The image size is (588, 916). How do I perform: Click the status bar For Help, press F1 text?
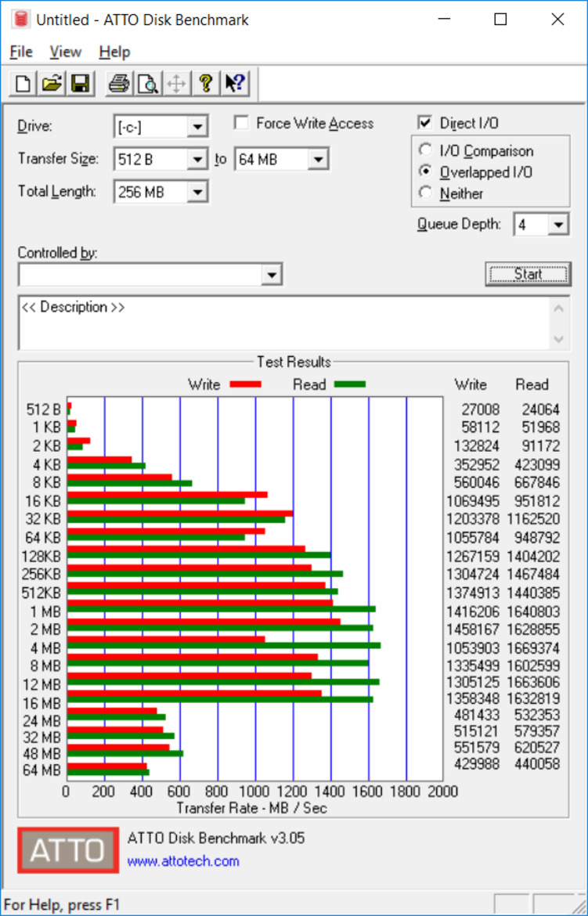click(x=61, y=905)
